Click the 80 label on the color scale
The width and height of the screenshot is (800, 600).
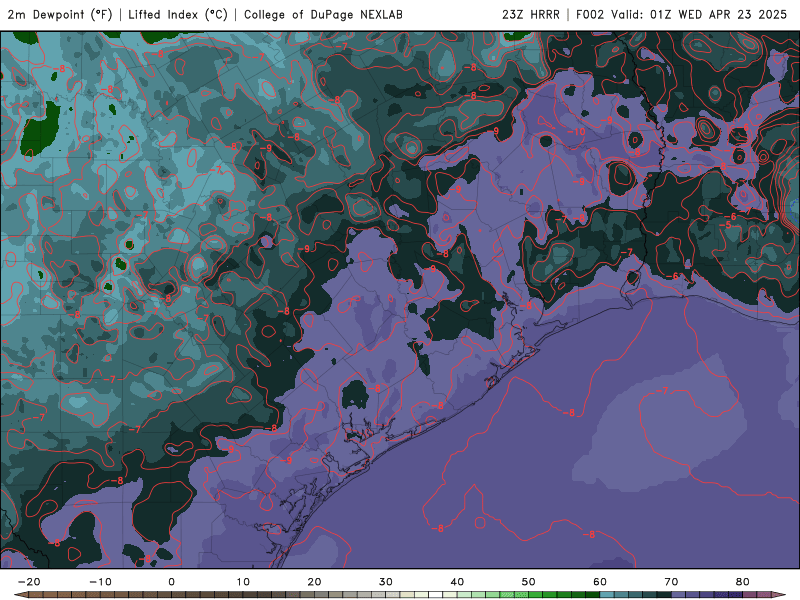[743, 582]
